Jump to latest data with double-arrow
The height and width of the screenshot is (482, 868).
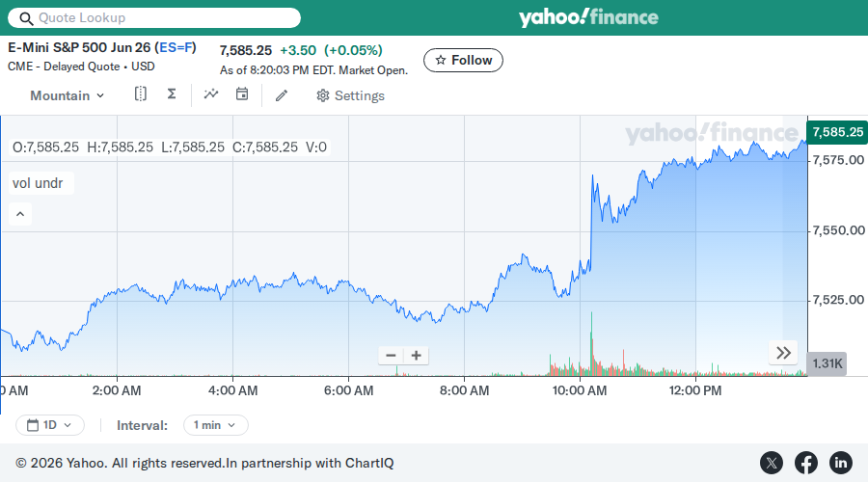click(783, 353)
